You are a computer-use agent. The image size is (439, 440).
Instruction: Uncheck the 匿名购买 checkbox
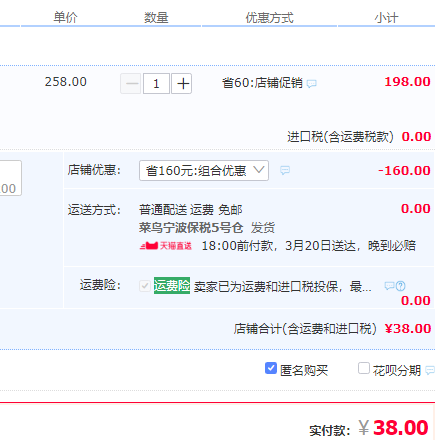271,368
